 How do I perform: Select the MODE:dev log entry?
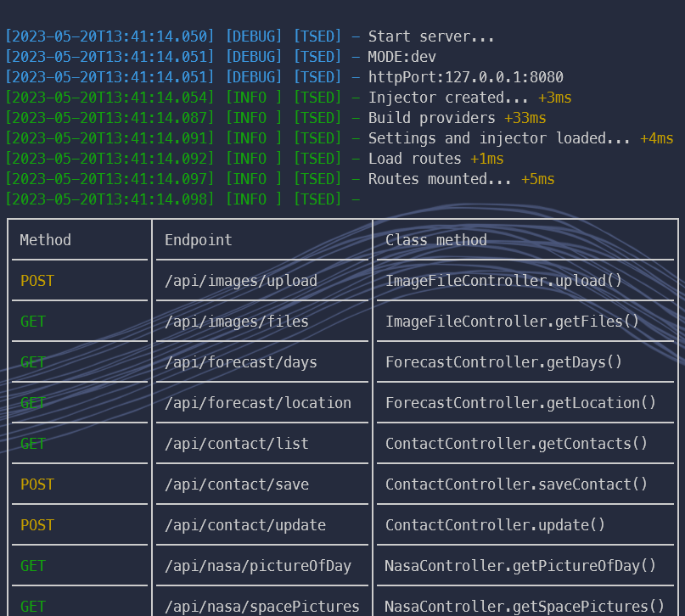401,57
